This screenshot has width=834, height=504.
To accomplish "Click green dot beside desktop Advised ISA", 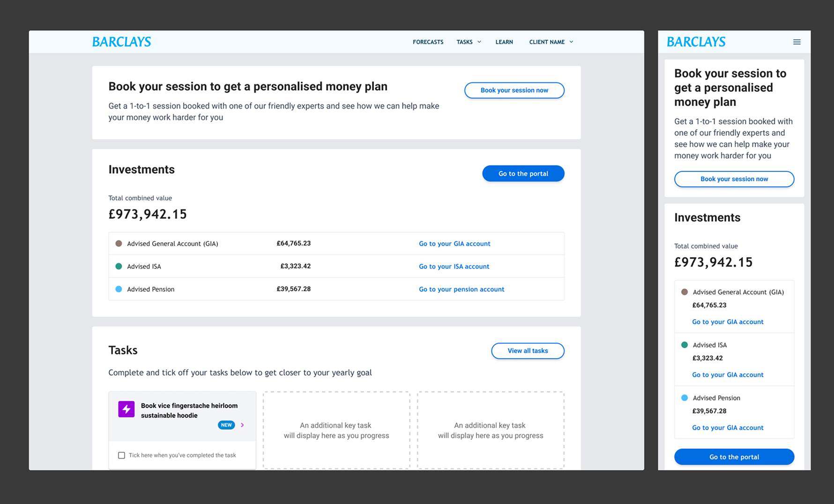I will coord(119,266).
